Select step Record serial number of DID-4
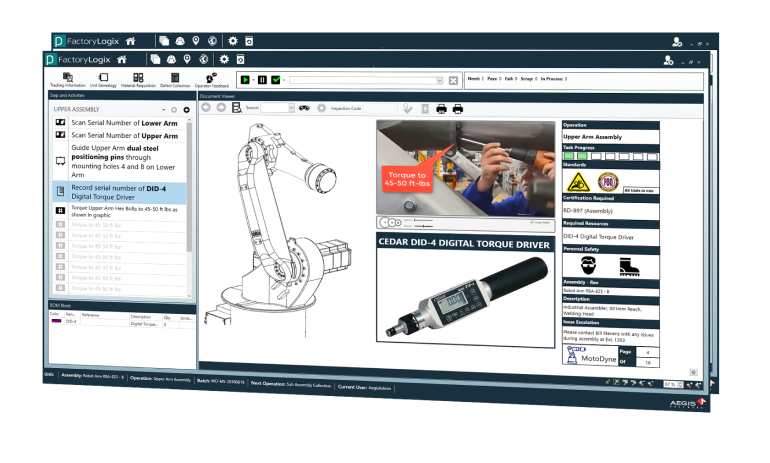The image size is (770, 463). (x=119, y=192)
